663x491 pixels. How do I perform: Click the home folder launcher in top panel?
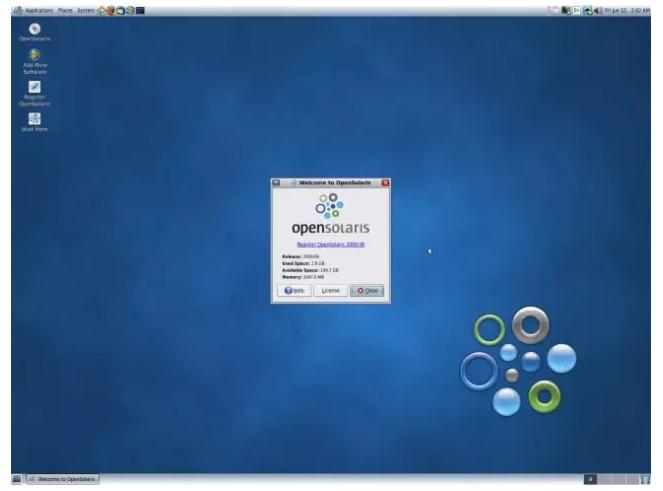pos(101,10)
